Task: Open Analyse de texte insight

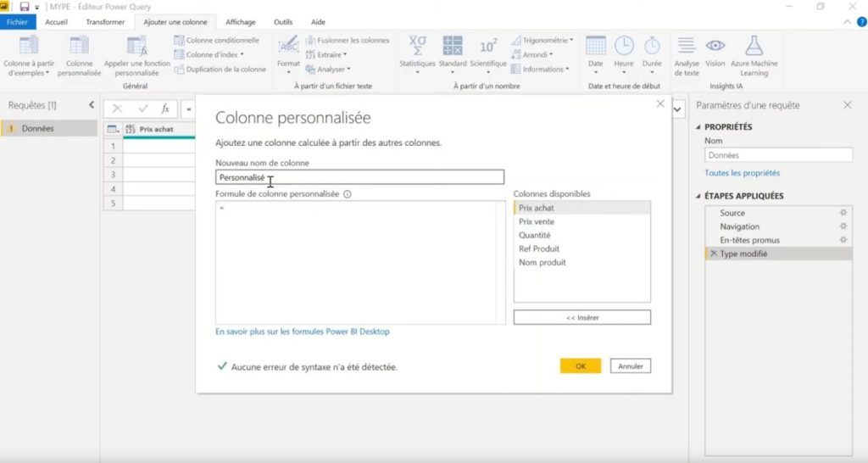Action: (x=687, y=55)
